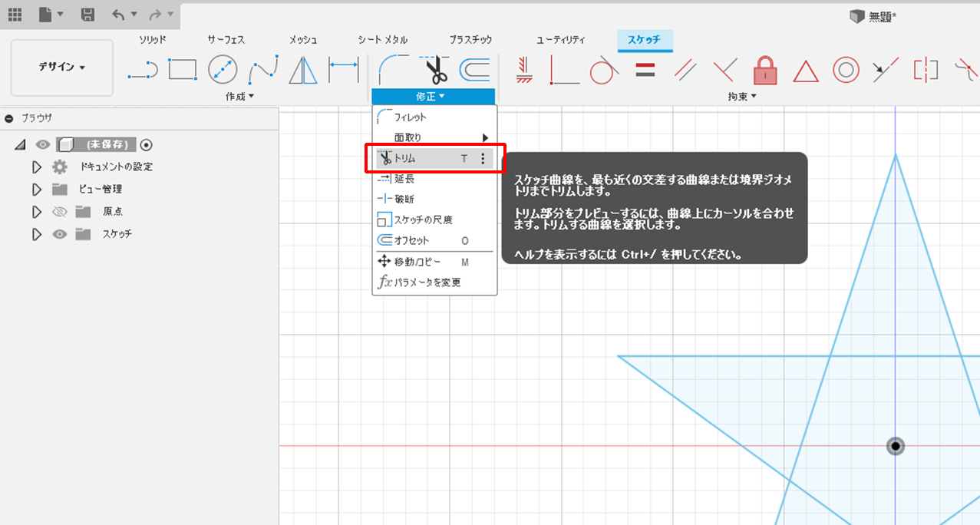The image size is (980, 525).
Task: Expand the ビュー管理 node
Action: [36, 189]
